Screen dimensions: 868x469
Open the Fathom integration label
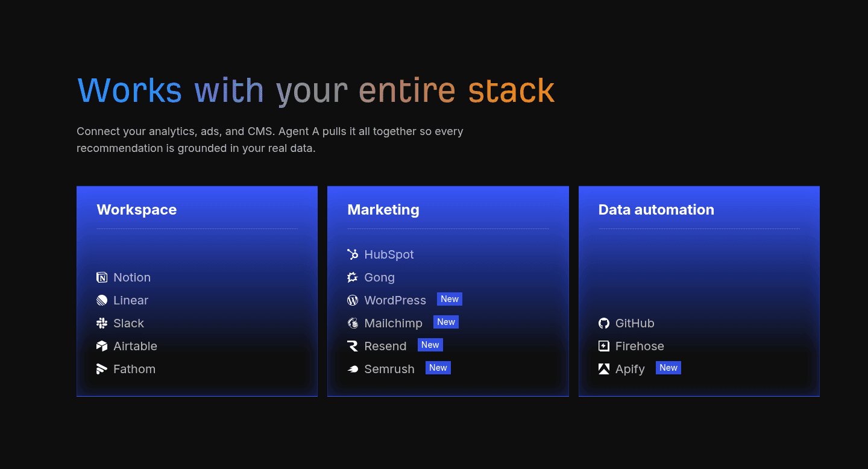click(x=134, y=369)
